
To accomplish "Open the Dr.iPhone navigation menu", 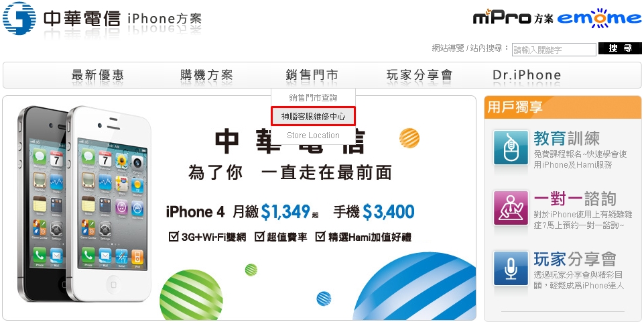I will click(x=527, y=75).
